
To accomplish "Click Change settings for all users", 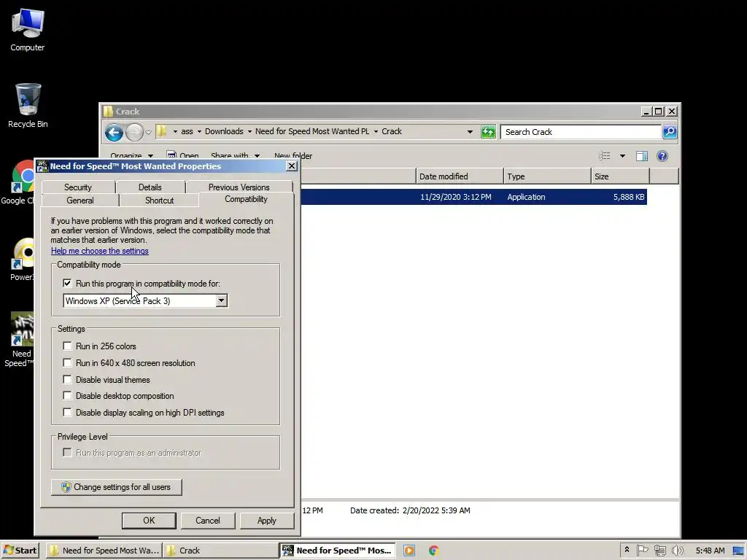I will click(x=116, y=487).
